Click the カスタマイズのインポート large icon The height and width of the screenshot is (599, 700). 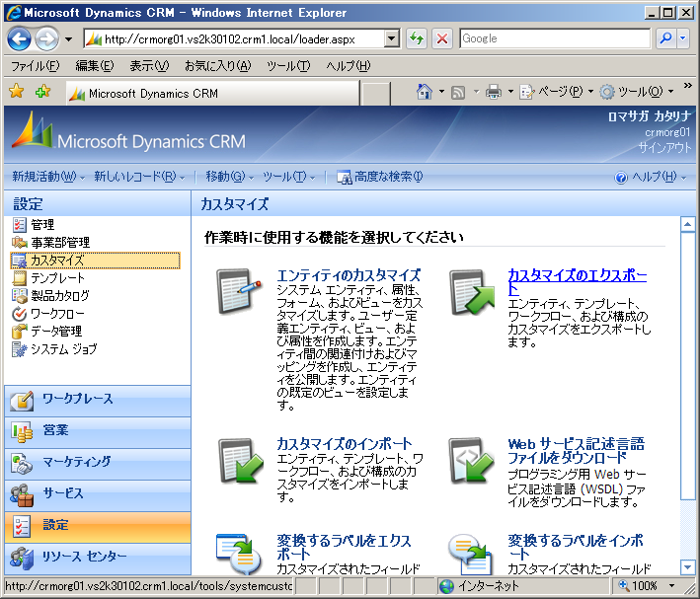coord(240,460)
